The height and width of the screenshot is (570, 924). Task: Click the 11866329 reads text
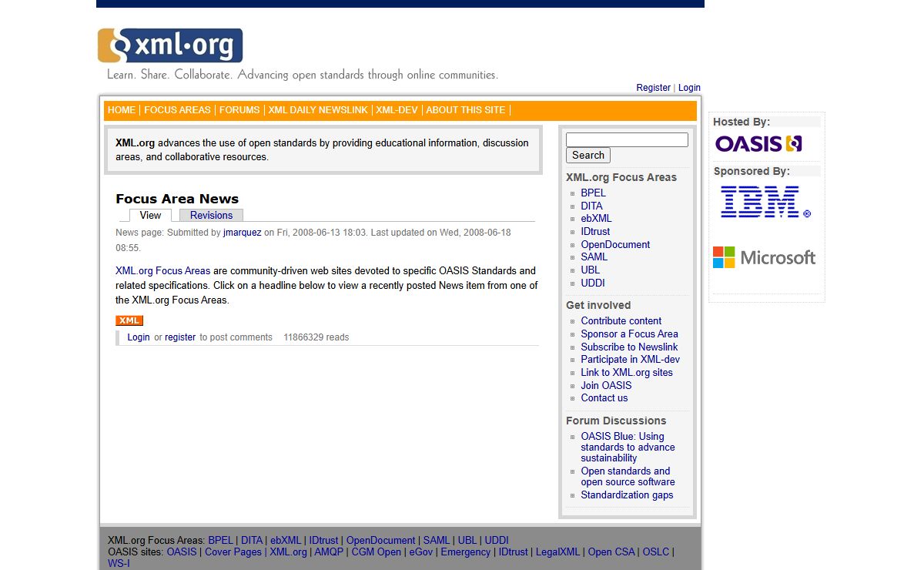click(x=316, y=337)
